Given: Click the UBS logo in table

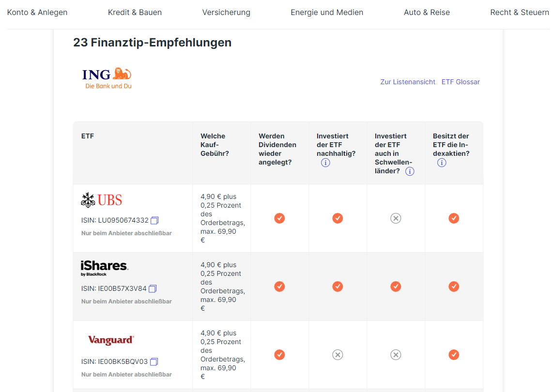Looking at the screenshot, I should [x=102, y=200].
